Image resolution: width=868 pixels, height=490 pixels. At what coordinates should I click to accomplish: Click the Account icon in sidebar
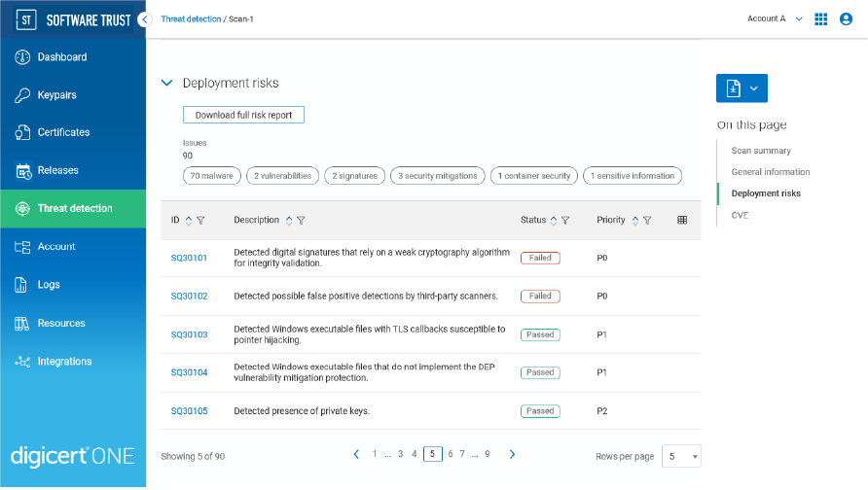pos(22,247)
